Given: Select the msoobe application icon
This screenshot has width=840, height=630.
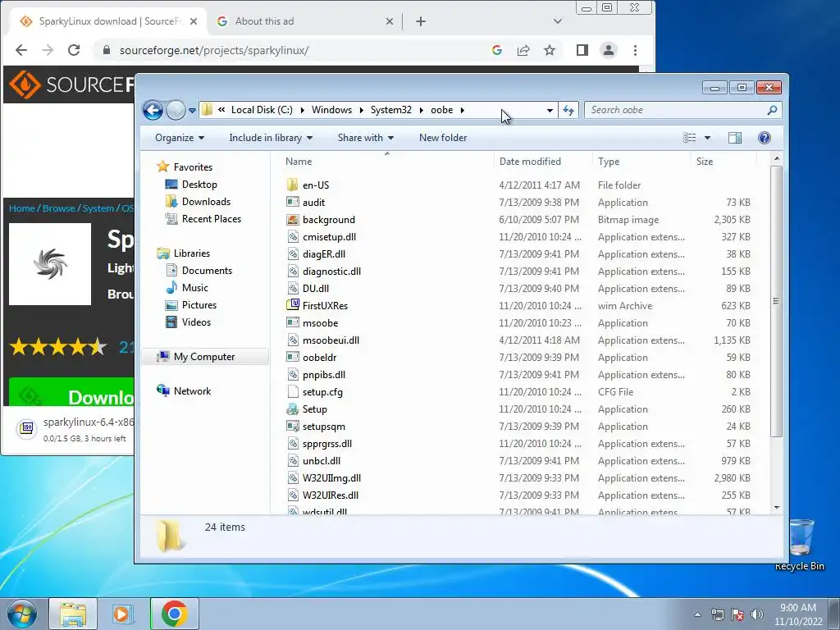Looking at the screenshot, I should pyautogui.click(x=293, y=322).
